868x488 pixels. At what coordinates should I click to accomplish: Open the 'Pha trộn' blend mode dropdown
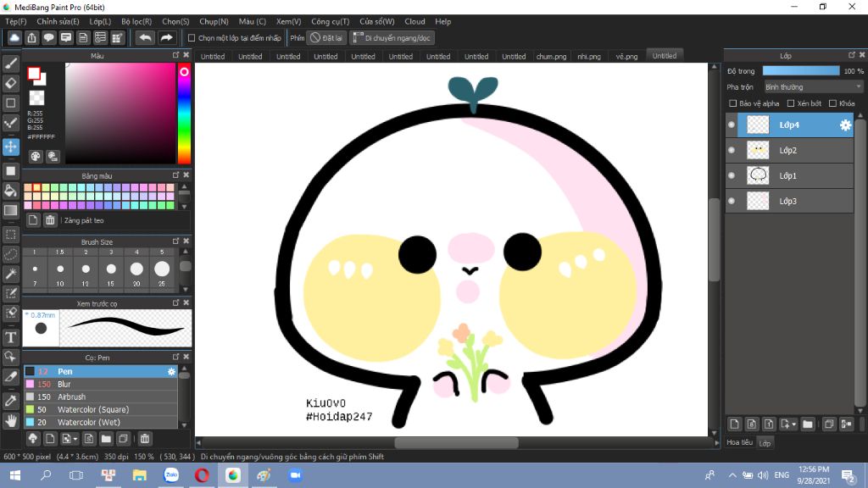pyautogui.click(x=812, y=86)
